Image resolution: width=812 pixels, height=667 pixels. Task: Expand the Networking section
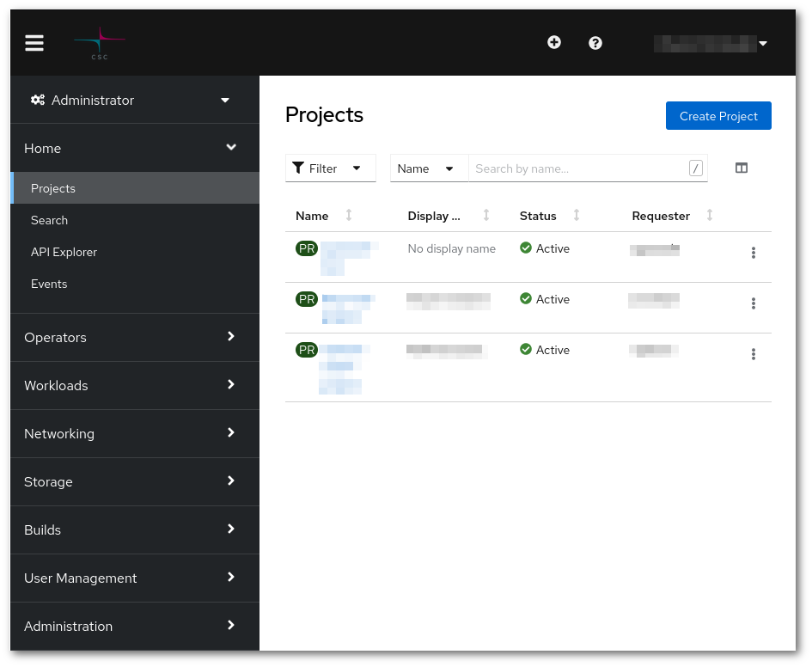(x=135, y=433)
